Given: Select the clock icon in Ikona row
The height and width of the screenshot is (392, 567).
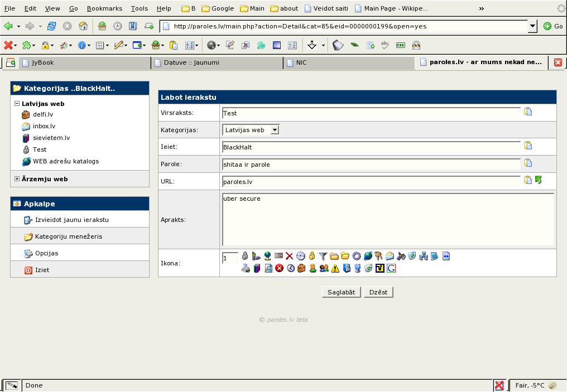Looking at the screenshot, I should (290, 268).
